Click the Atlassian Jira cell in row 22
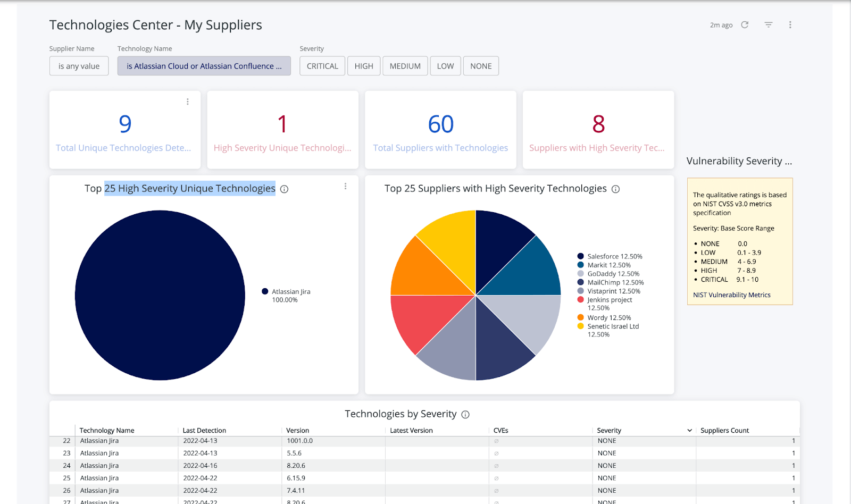Image resolution: width=851 pixels, height=504 pixels. coord(99,441)
